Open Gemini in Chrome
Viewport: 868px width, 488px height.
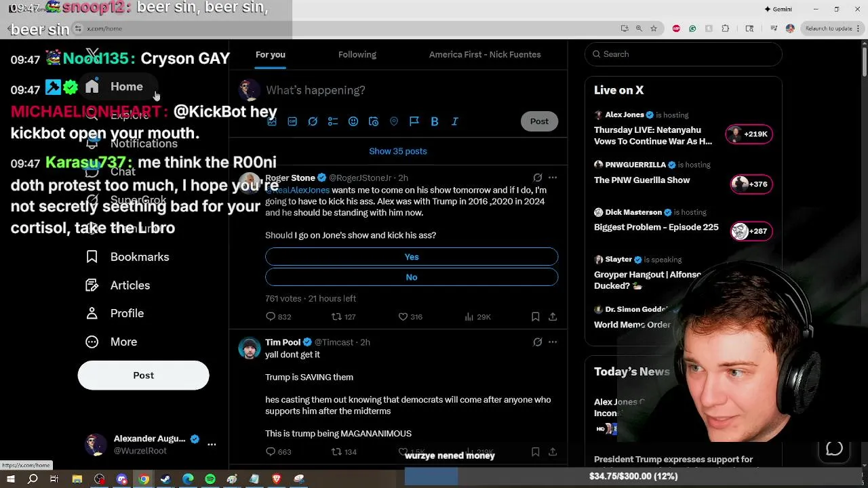tap(778, 9)
